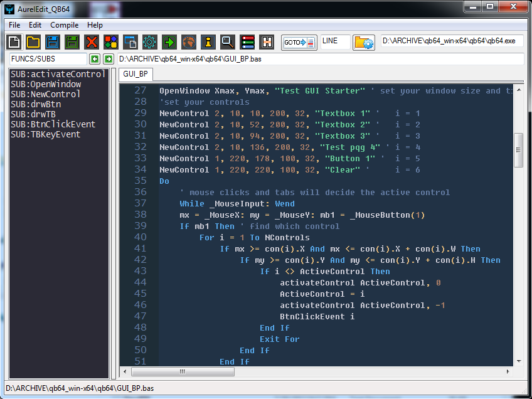This screenshot has width=532, height=399.
Task: Click the "Test GUI Starter" string on line 27
Action: click(320, 91)
